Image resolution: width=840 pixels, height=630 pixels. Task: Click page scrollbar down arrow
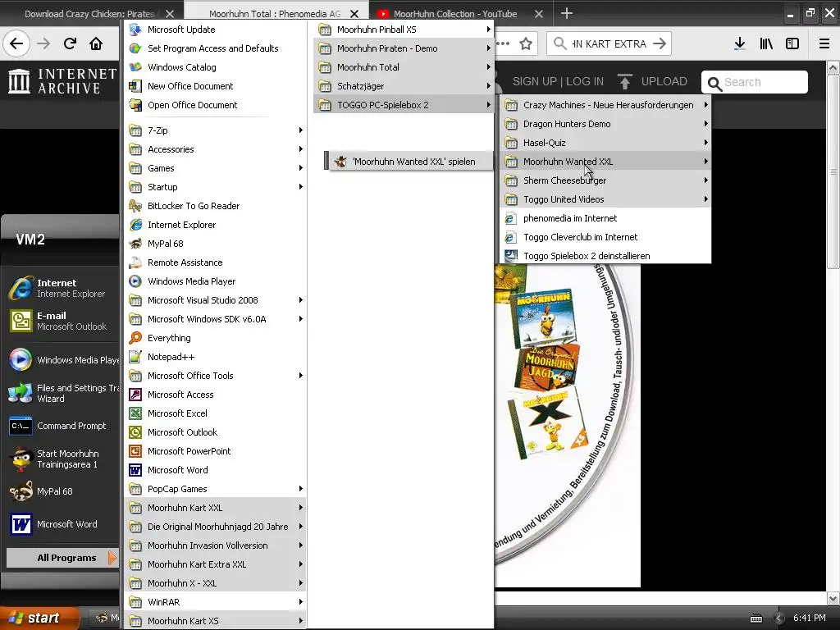click(x=833, y=598)
